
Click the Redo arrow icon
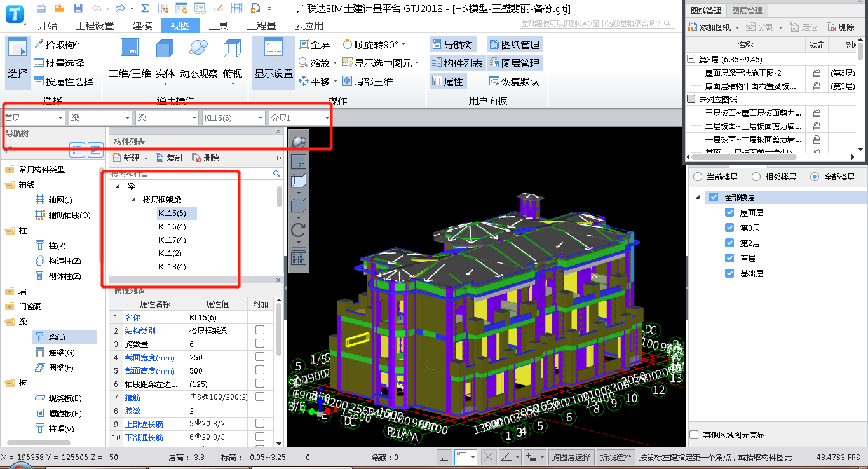[x=120, y=8]
